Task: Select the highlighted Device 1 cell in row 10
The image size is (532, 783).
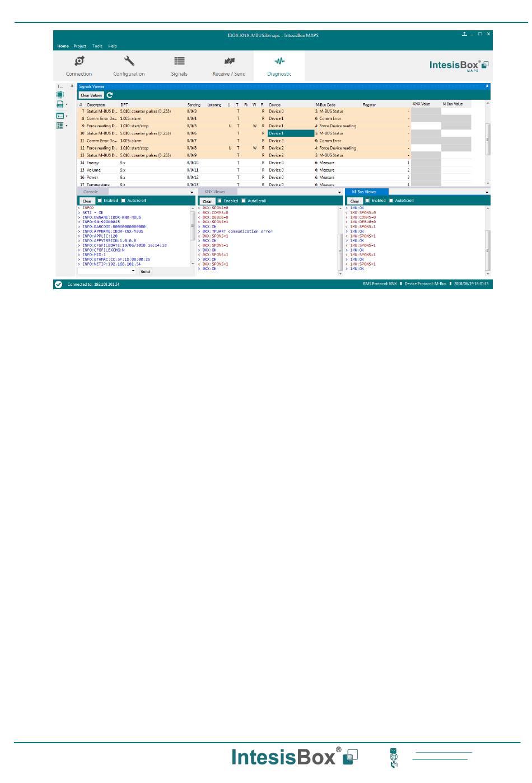Action: pyautogui.click(x=290, y=133)
